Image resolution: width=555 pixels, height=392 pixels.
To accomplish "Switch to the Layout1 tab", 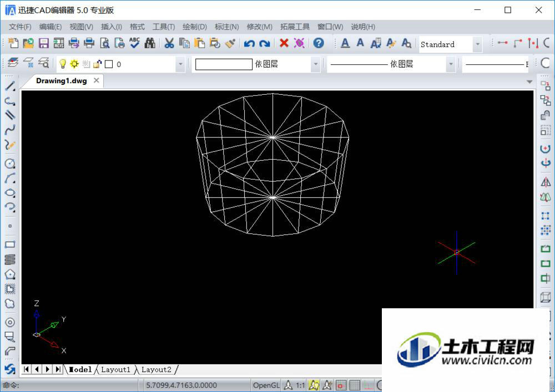I will point(115,369).
